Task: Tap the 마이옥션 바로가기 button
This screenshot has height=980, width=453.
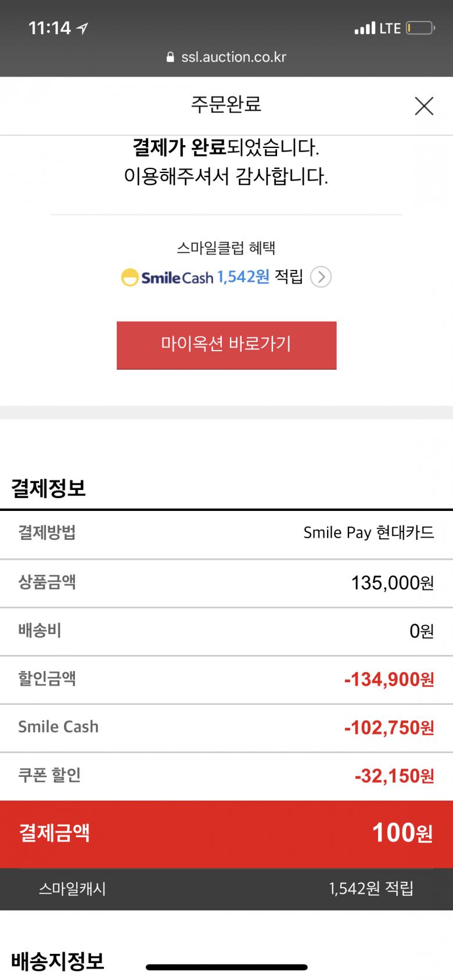Action: tap(227, 345)
